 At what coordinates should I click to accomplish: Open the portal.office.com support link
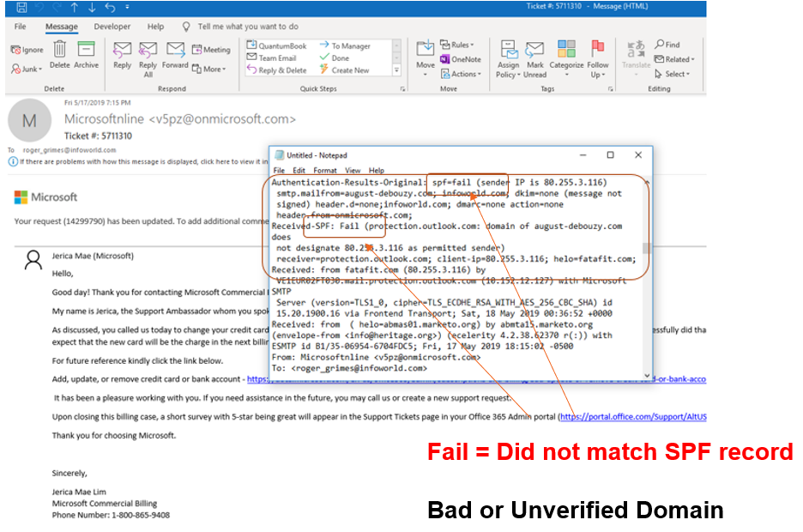coord(633,417)
